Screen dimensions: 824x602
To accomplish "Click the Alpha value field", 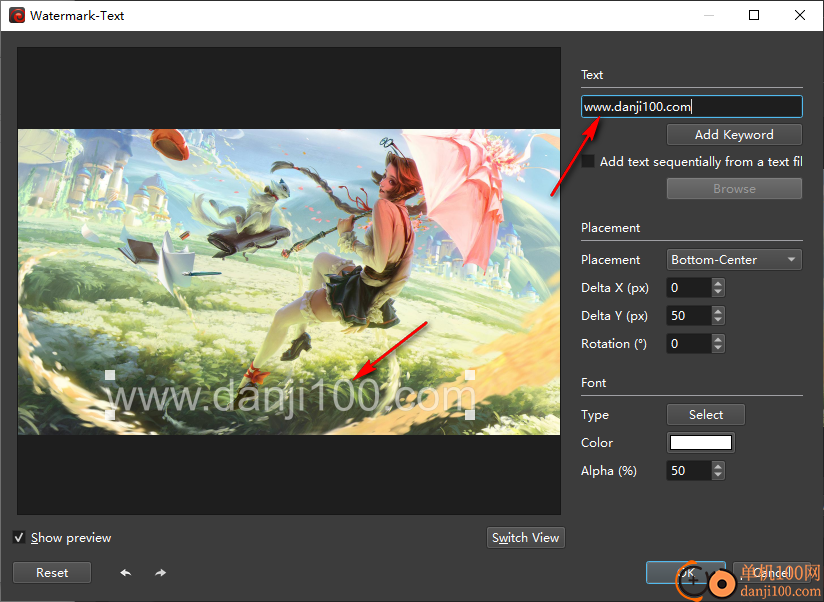I will (689, 470).
